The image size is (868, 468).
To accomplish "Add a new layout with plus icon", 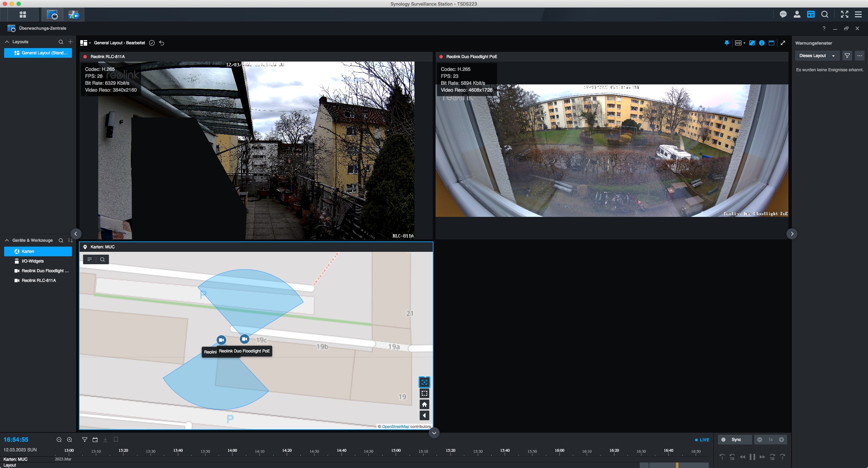I will coord(70,42).
